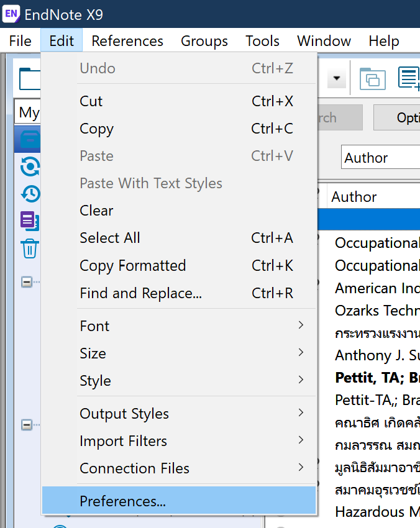Expand the Connection Files submenu

pyautogui.click(x=179, y=468)
